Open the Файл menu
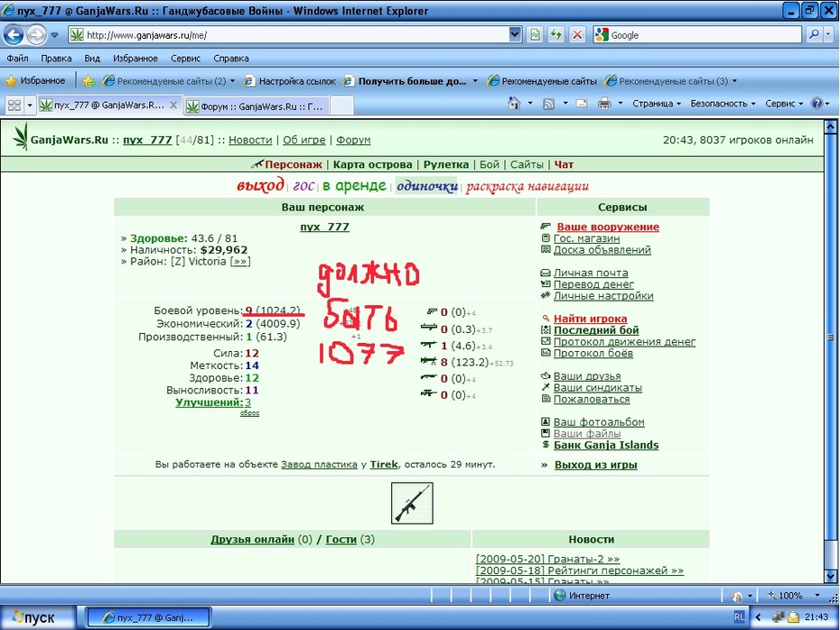The height and width of the screenshot is (630, 840). [x=18, y=59]
